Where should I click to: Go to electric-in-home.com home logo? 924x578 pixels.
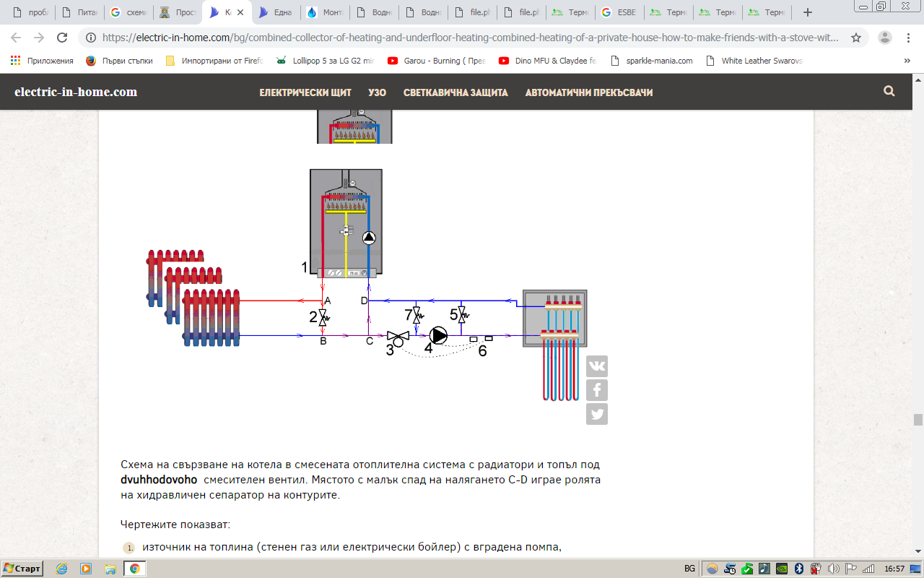(76, 92)
